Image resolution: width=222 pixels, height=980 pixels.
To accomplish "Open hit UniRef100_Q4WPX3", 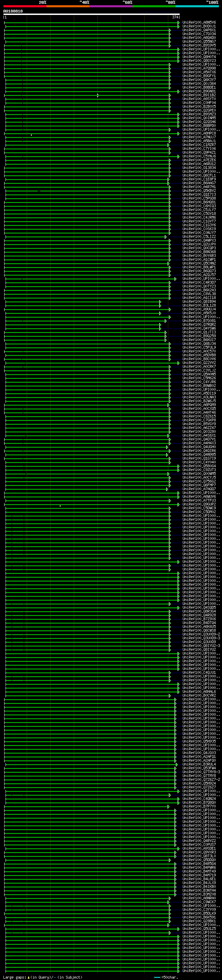I will tap(199, 241).
